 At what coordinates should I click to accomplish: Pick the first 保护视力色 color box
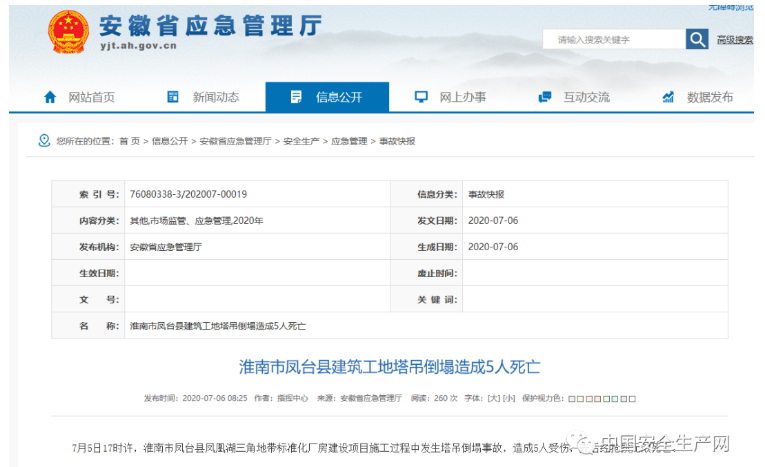(572, 398)
